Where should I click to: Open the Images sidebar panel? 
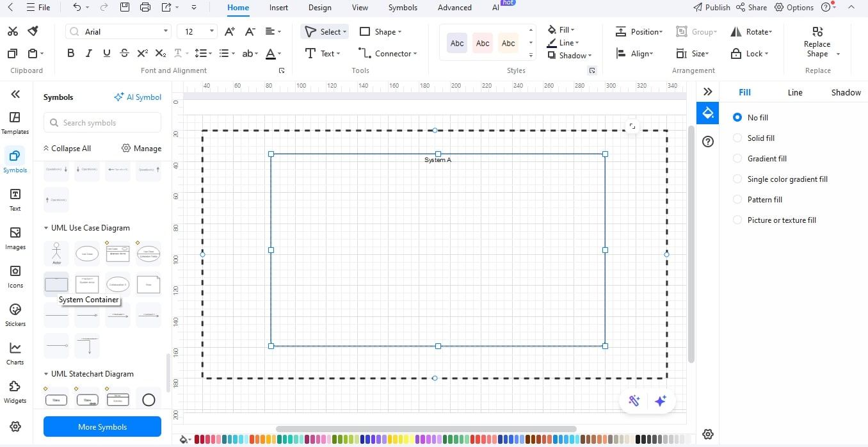pyautogui.click(x=15, y=238)
